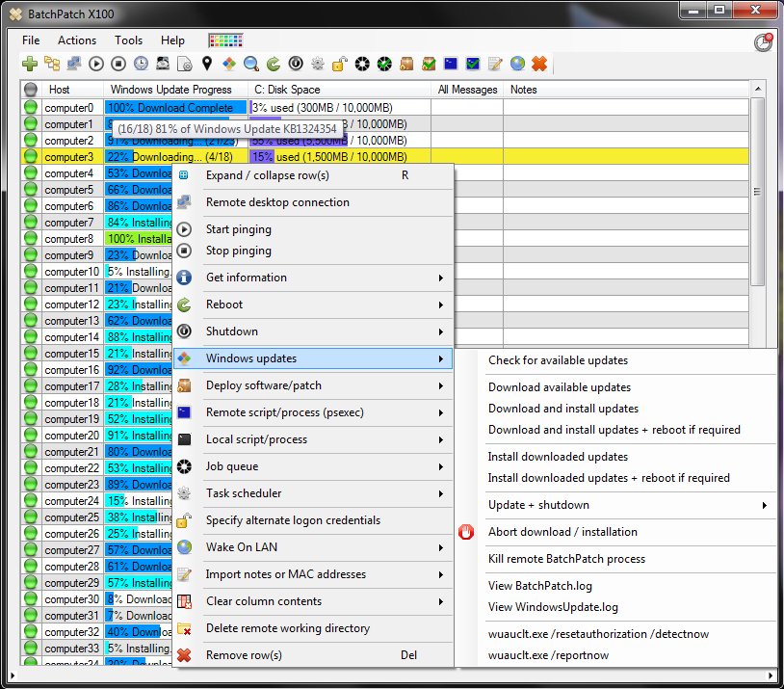
Task: Click Abort download / installation
Action: (616, 532)
